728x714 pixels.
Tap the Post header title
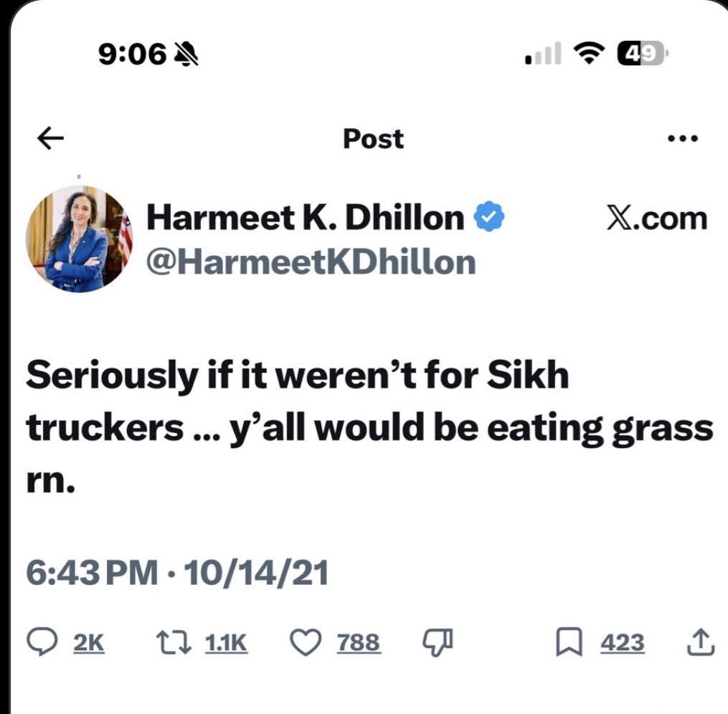coord(373,139)
